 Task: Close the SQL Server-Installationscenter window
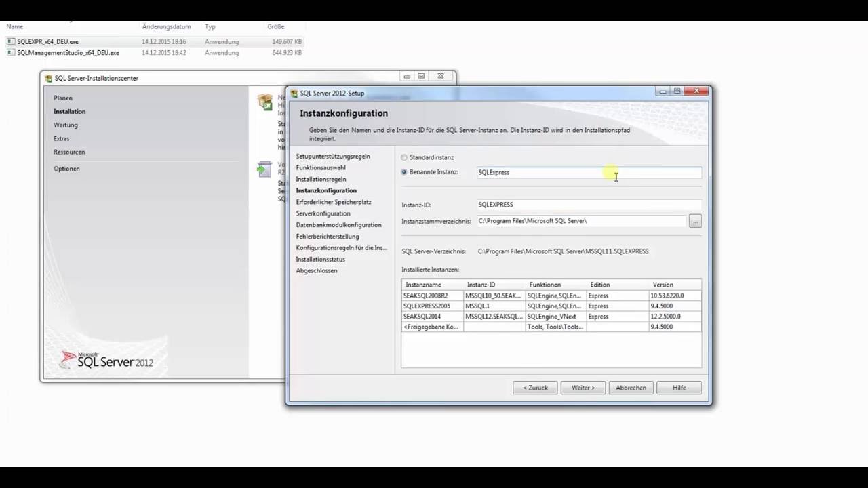(441, 76)
